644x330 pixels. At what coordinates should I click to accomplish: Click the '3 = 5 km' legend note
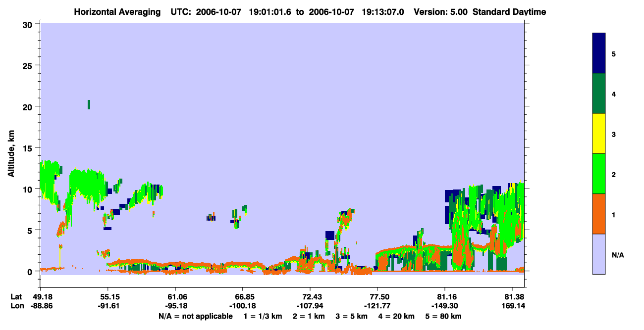[352, 316]
